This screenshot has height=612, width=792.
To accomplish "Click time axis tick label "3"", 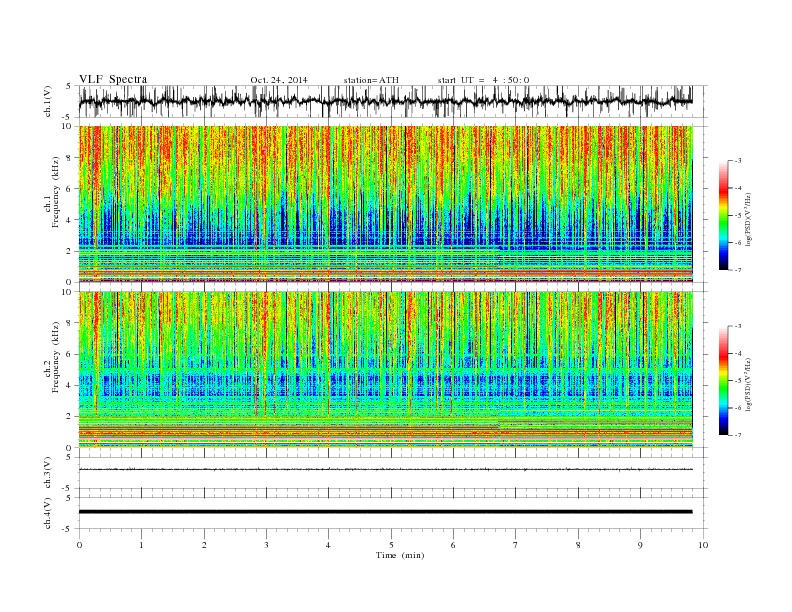I will tap(266, 545).
